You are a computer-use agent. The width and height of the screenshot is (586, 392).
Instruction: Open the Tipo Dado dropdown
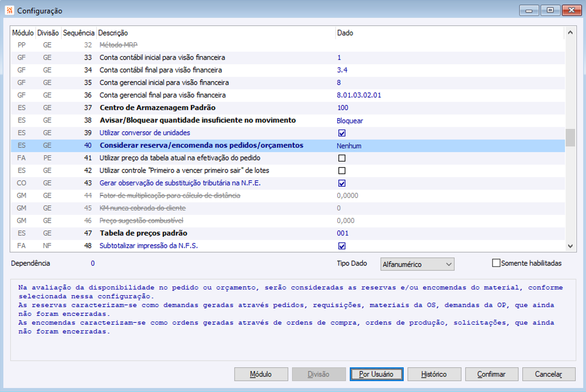(417, 264)
